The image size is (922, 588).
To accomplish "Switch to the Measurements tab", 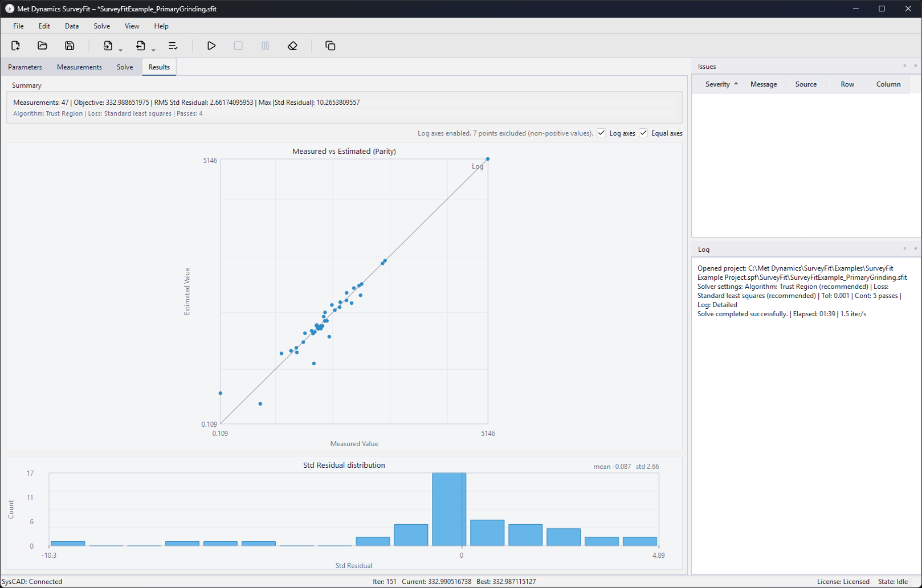I will (79, 67).
